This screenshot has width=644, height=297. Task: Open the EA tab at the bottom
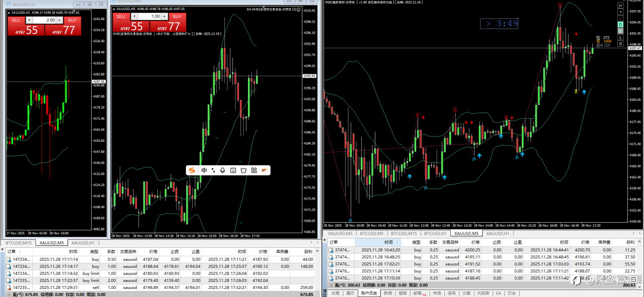(498, 293)
